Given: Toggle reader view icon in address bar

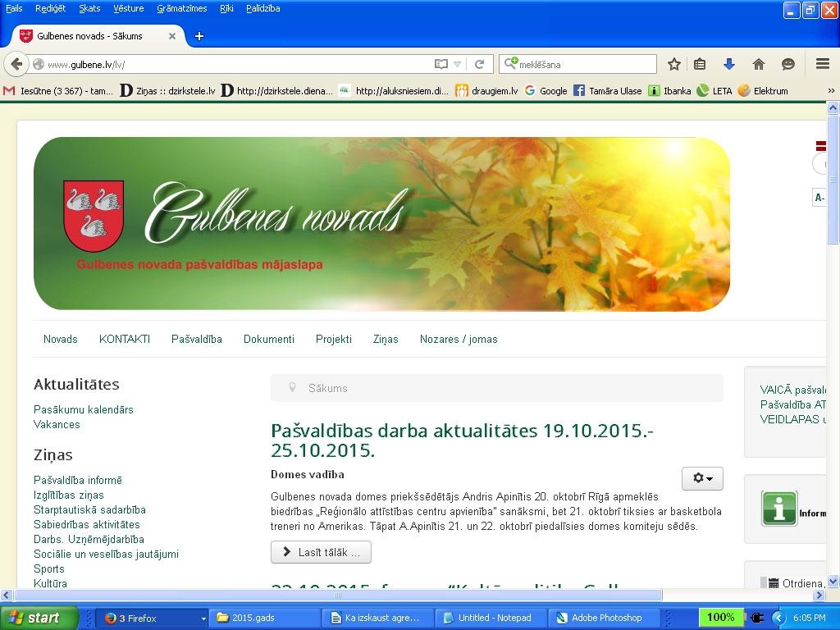Looking at the screenshot, I should click(x=441, y=64).
